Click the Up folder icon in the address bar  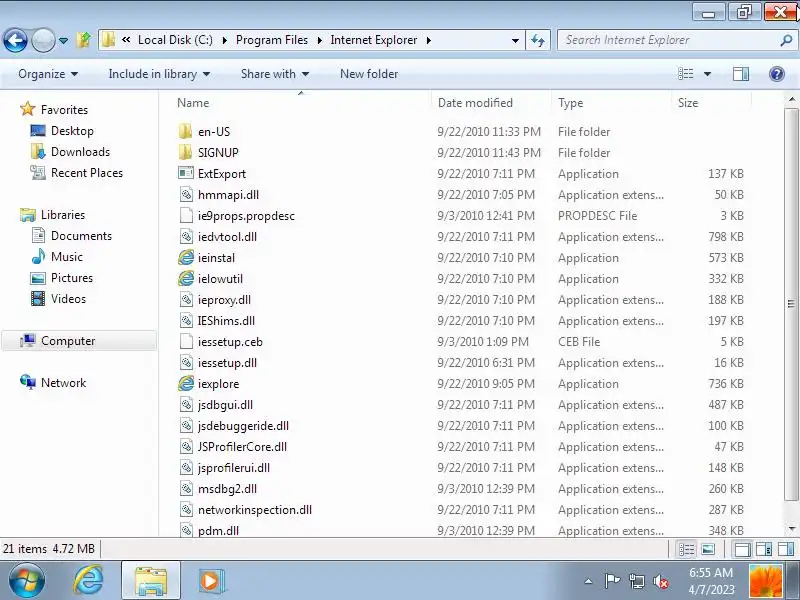tap(84, 40)
